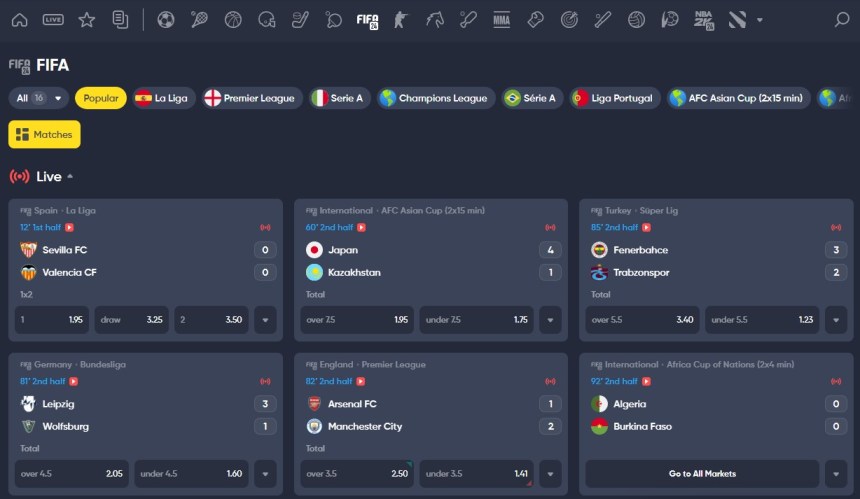The width and height of the screenshot is (860, 499).
Task: Open the LIVE events icon
Action: (x=53, y=20)
